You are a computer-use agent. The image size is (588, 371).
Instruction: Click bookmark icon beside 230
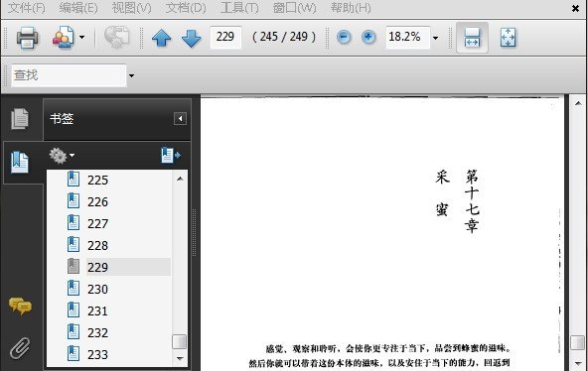(x=73, y=288)
